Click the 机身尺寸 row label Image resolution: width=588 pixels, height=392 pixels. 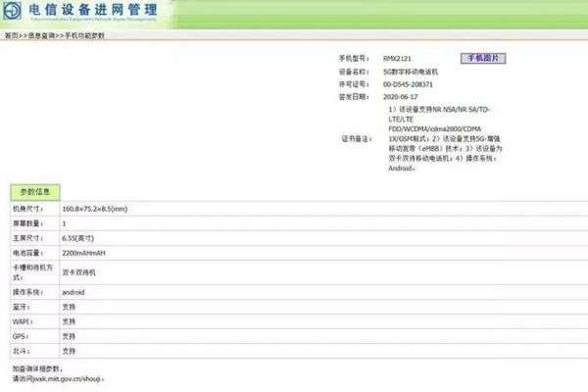click(x=27, y=209)
